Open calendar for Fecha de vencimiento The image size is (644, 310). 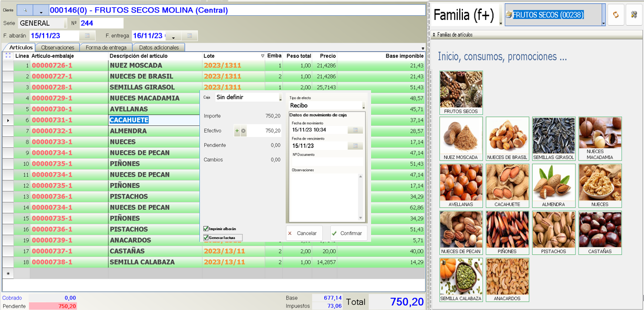click(x=355, y=146)
